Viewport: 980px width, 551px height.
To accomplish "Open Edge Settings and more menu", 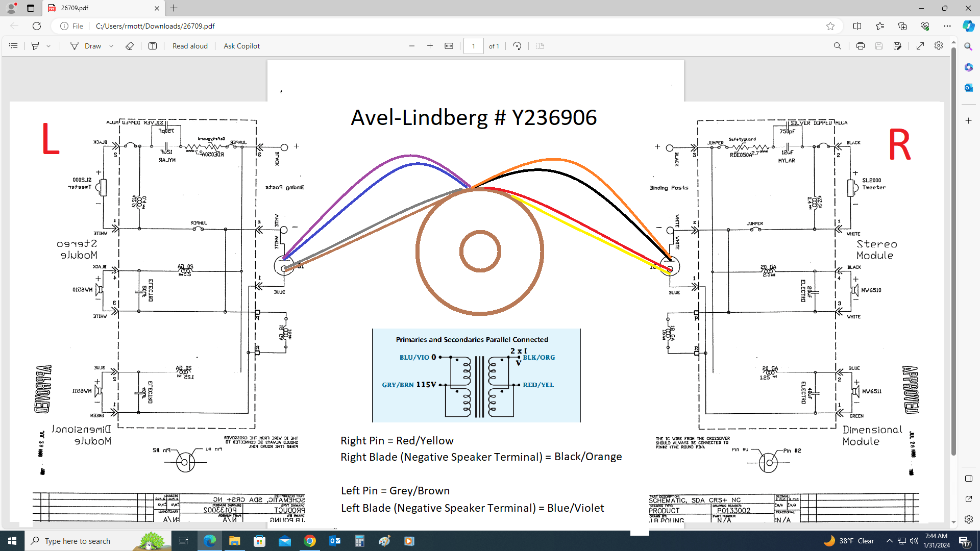I will 947,26.
